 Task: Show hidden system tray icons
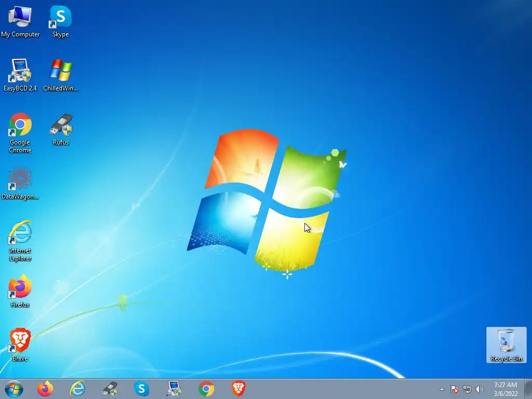(x=442, y=389)
